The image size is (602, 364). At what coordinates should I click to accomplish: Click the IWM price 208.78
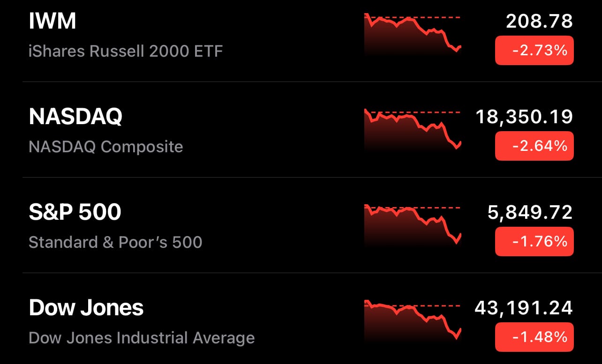coord(540,22)
